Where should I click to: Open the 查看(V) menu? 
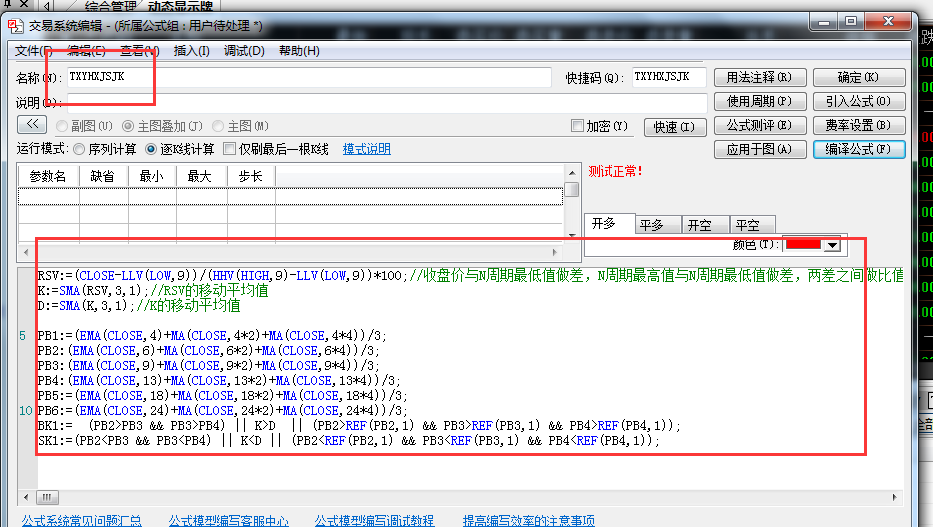coord(140,51)
